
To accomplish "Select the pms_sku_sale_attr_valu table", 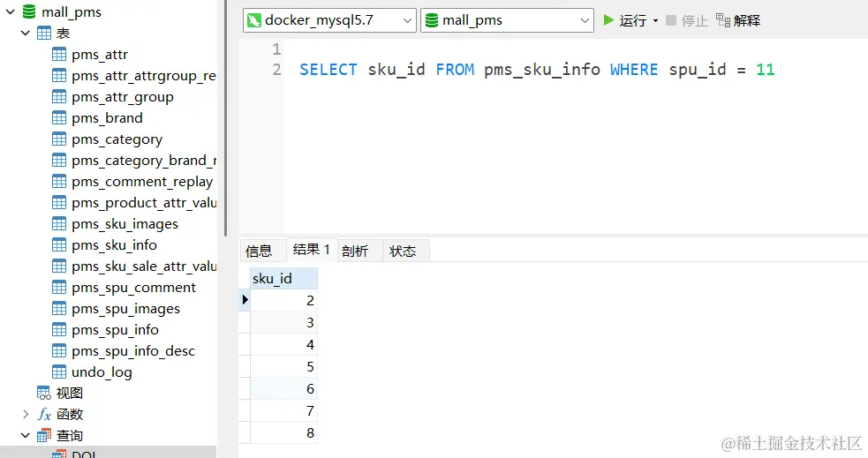I will pos(144,266).
